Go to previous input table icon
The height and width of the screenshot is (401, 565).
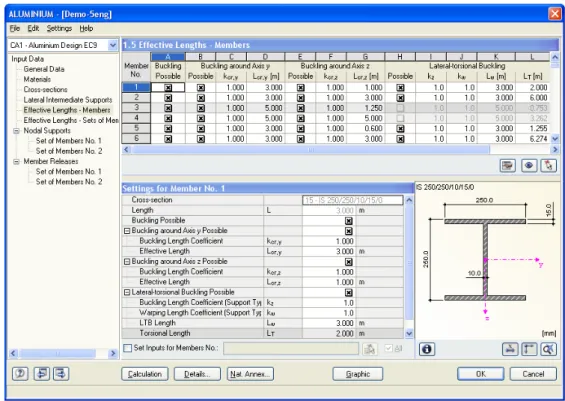(42, 374)
